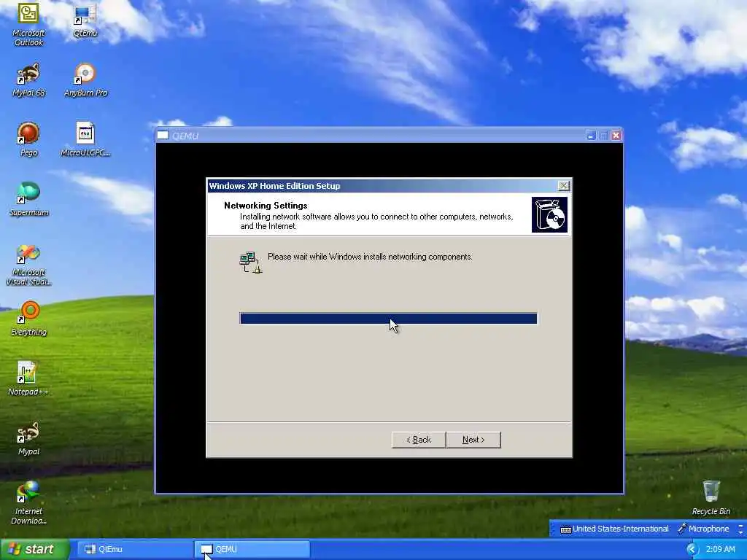747x560 pixels.
Task: Click the Windows XP Home Edition Setup title
Action: pyautogui.click(x=274, y=186)
